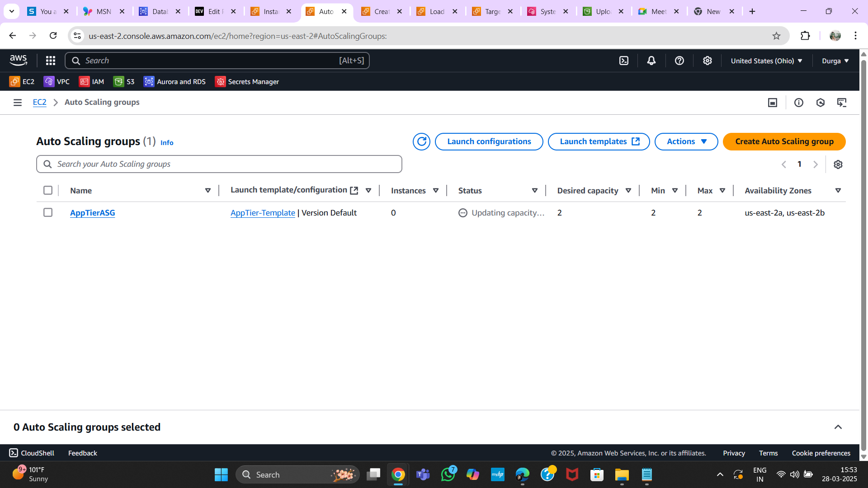Open Secrets Manager shortcut
868x488 pixels.
pyautogui.click(x=247, y=81)
